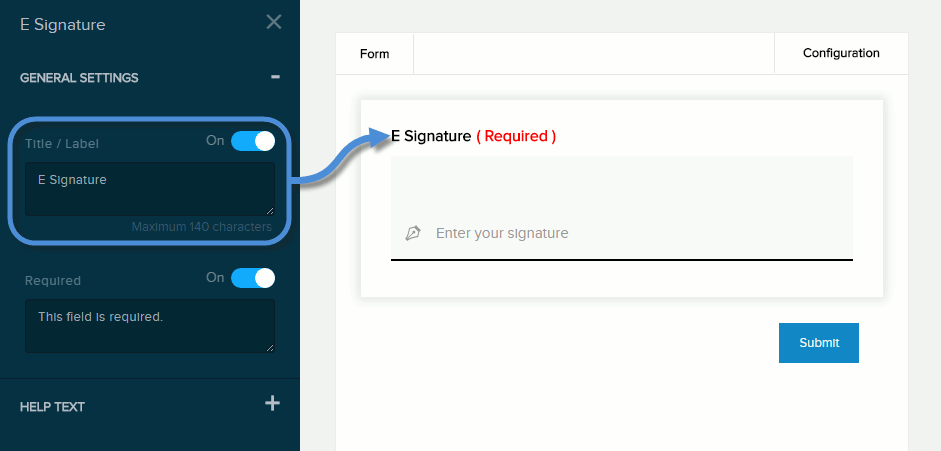Close the E Signature settings panel
This screenshot has width=941, height=451.
273,22
